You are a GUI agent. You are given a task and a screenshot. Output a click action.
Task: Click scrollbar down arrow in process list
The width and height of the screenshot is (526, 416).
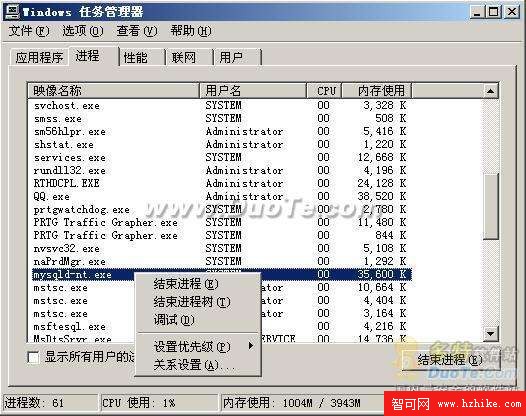[490, 334]
